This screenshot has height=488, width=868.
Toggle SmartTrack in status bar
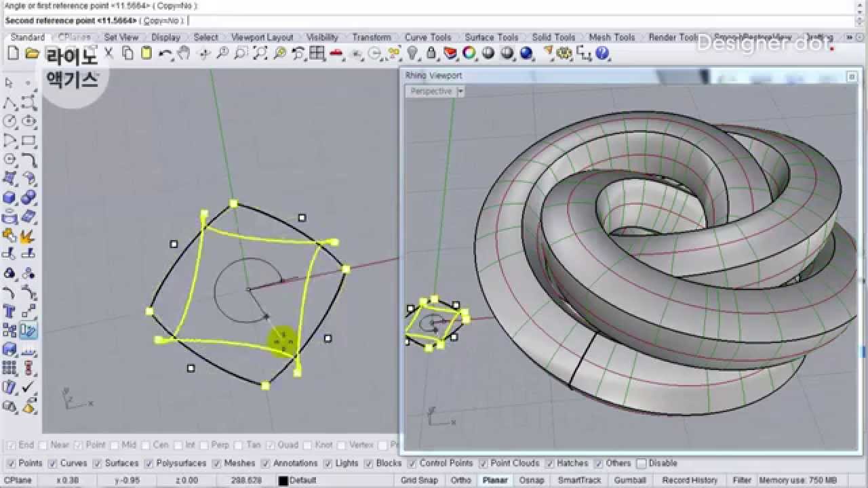pyautogui.click(x=579, y=481)
